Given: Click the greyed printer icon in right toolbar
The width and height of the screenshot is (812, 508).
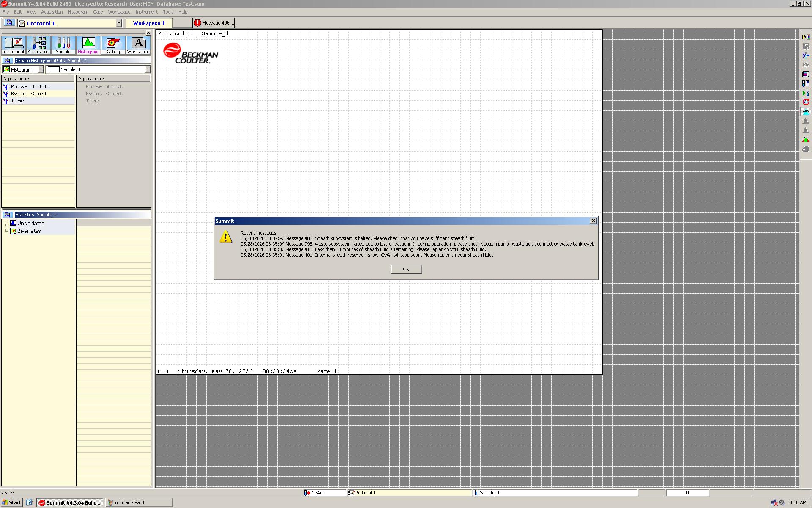Looking at the screenshot, I should coord(806,149).
